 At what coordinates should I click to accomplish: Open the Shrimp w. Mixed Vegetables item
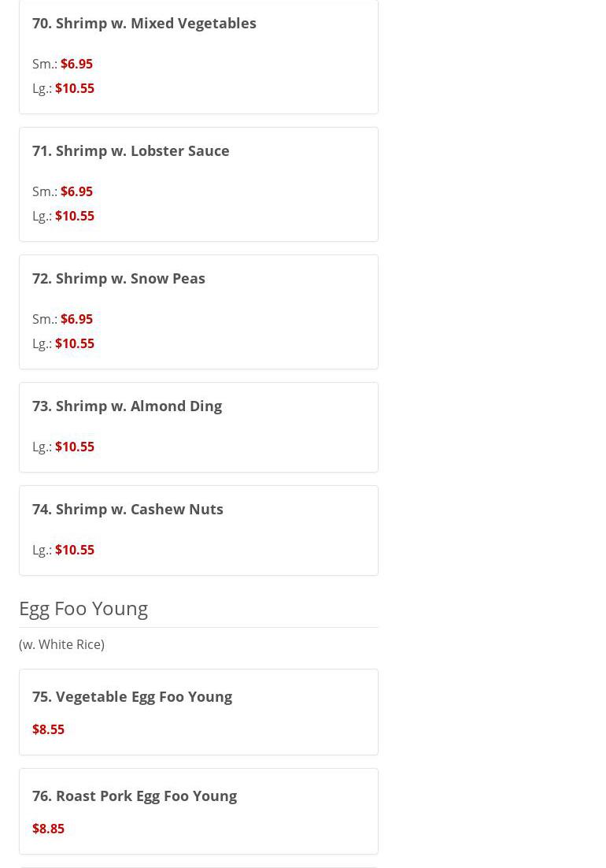click(144, 23)
